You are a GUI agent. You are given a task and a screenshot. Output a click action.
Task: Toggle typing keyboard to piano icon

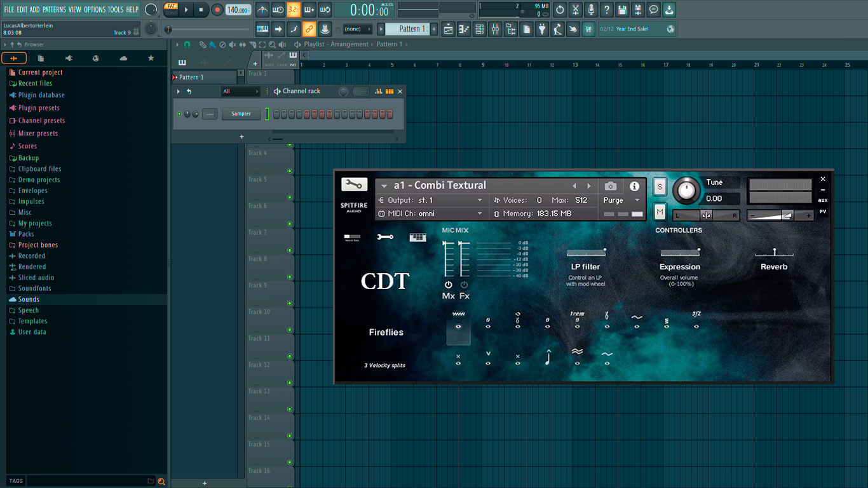point(262,29)
